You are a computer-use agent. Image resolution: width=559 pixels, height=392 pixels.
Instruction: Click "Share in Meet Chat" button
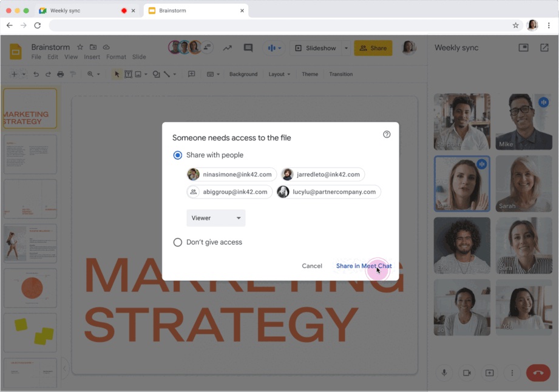[x=364, y=266]
